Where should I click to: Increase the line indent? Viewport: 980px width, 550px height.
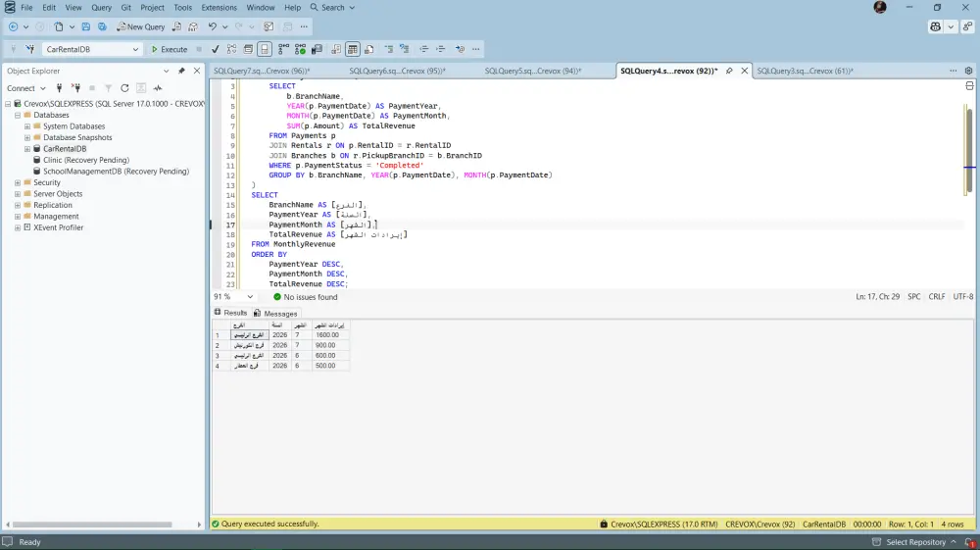pos(441,49)
